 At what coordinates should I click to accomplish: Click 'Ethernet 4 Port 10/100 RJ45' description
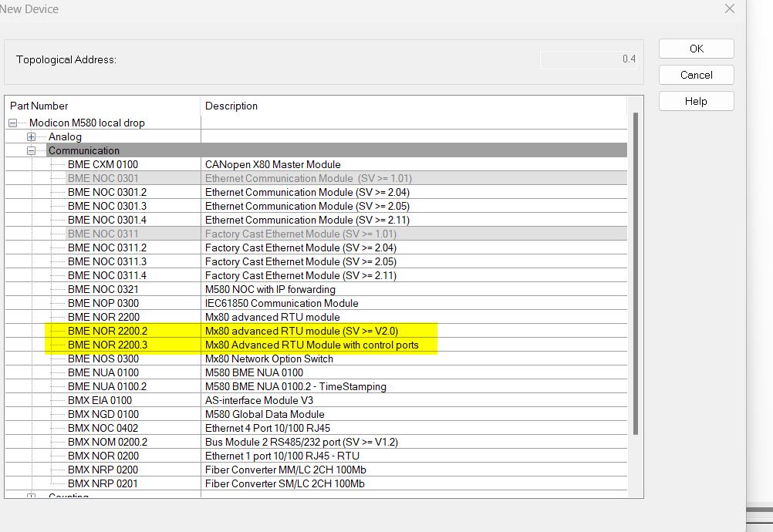click(x=268, y=428)
